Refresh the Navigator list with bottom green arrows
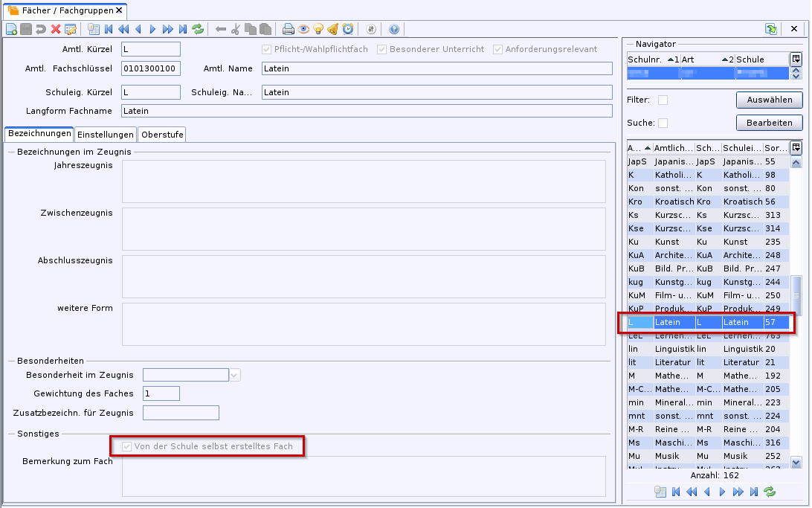Viewport: 812px width, 508px height. (x=770, y=492)
